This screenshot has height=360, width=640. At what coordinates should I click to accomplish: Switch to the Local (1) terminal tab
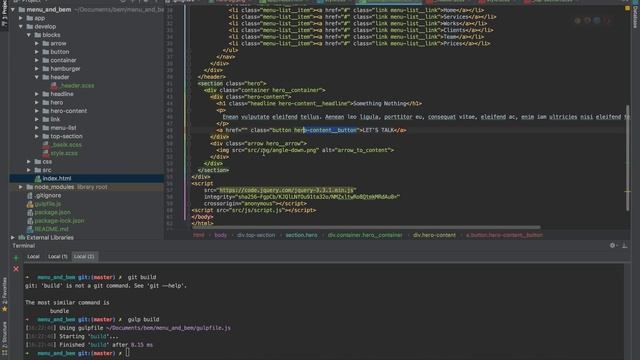coord(58,257)
